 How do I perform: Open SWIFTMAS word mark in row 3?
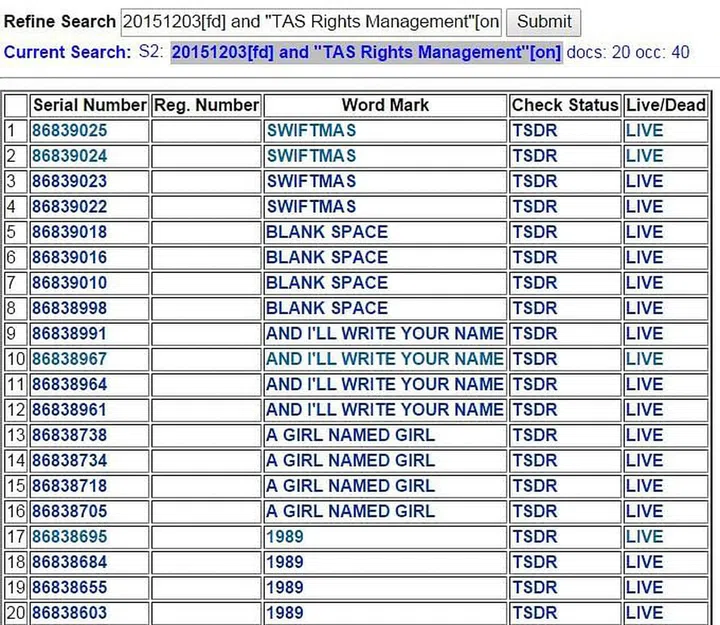pos(311,181)
